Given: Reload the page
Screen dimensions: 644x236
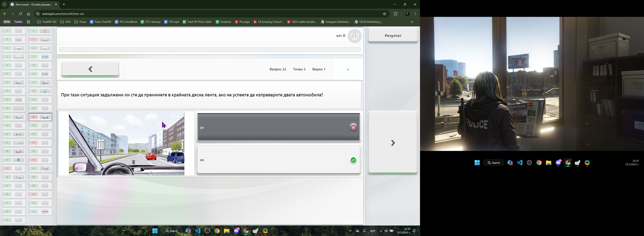Looking at the screenshot, I should point(21,14).
